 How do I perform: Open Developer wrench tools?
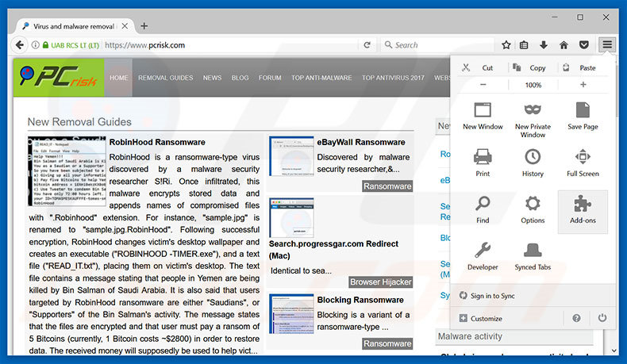[x=483, y=256]
